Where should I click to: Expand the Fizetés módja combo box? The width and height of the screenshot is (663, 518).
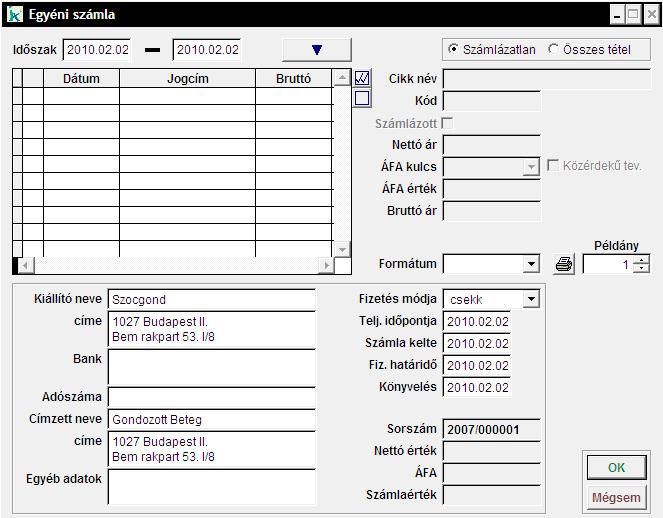point(531,299)
